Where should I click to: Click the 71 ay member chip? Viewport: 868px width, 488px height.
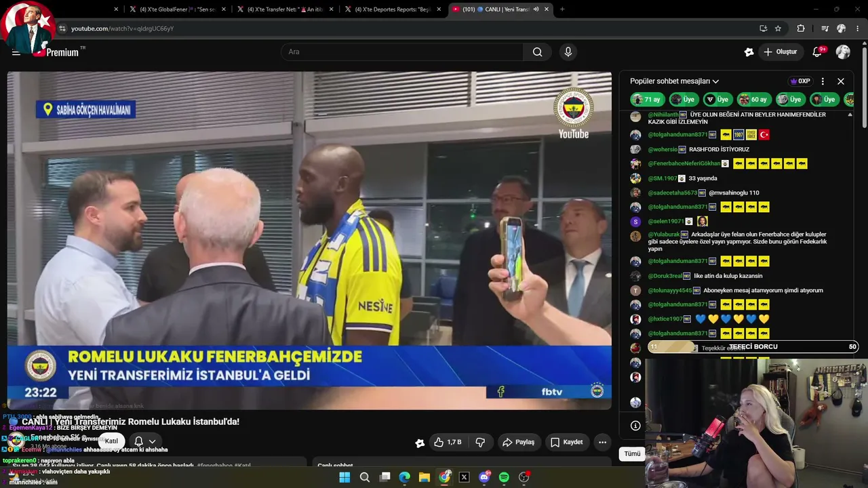pos(646,100)
